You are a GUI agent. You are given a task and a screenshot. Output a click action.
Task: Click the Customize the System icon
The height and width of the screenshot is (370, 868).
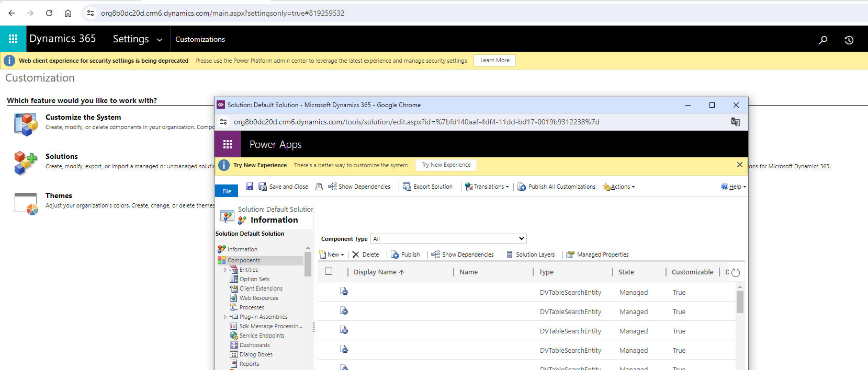coord(26,124)
